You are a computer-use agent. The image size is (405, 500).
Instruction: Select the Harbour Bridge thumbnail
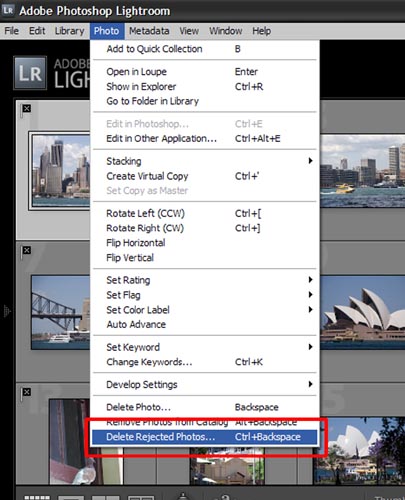pos(61,312)
